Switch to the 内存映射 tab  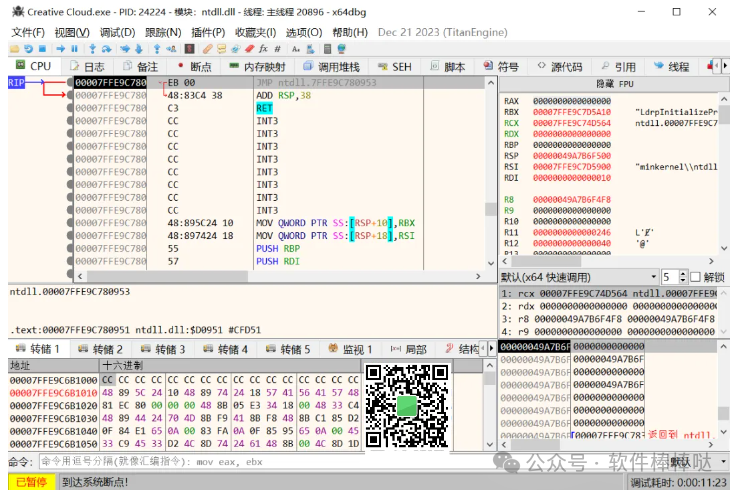click(x=257, y=67)
